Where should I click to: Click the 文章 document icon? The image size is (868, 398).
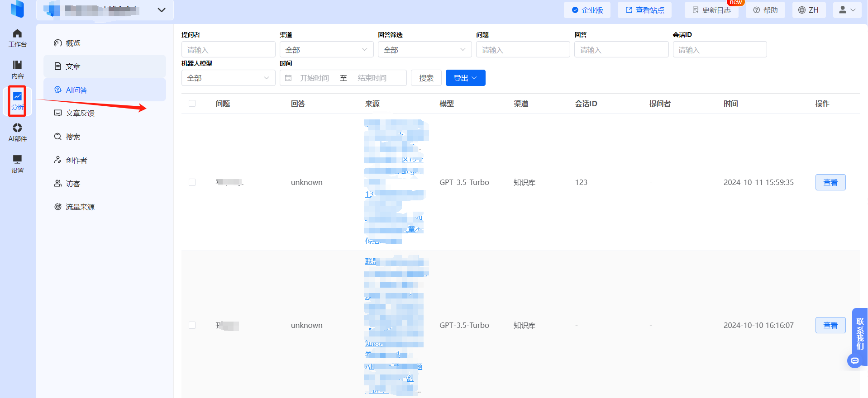[x=58, y=66]
